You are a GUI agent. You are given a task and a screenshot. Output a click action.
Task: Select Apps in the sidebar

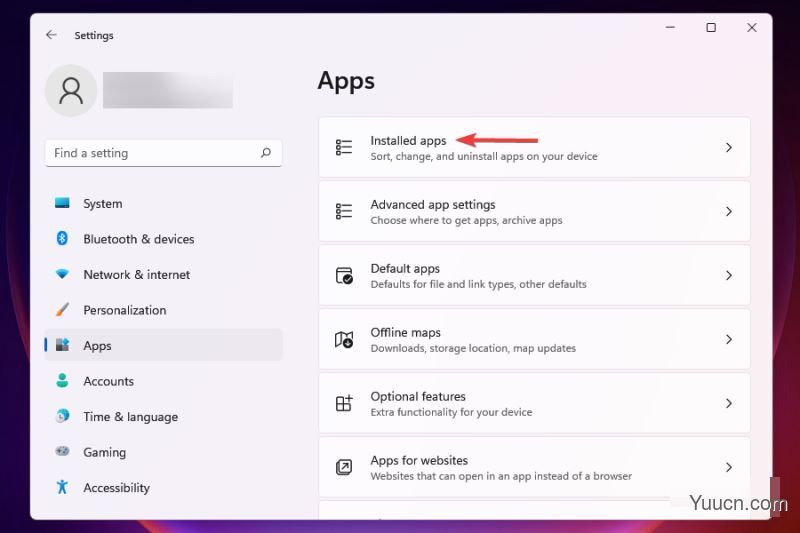click(x=163, y=345)
